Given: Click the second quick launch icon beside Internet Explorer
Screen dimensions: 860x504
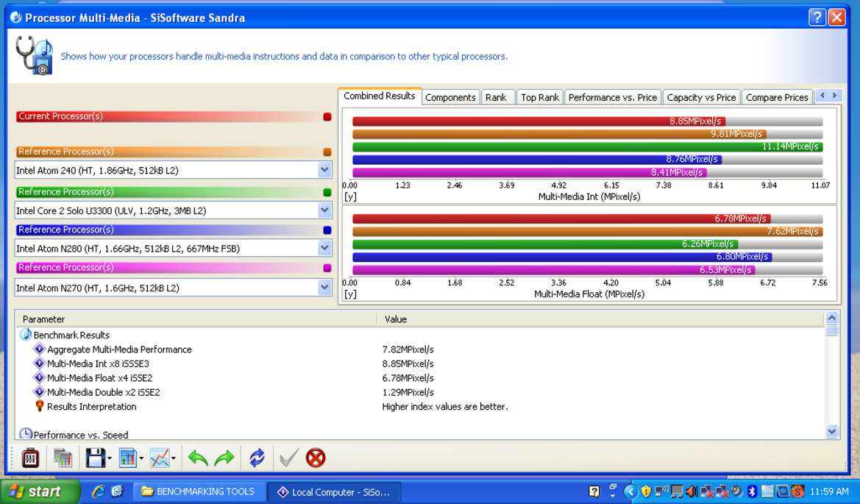Looking at the screenshot, I should 117,491.
